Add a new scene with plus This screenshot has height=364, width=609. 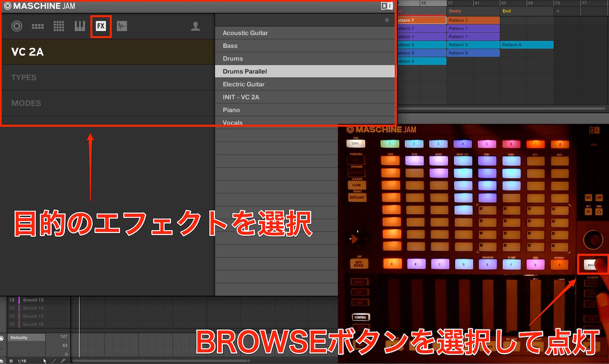[x=558, y=11]
